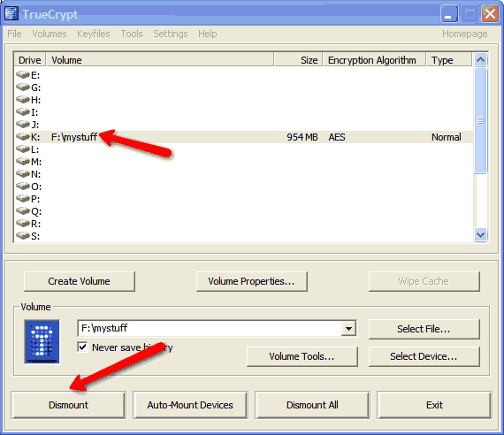This screenshot has width=504, height=435.
Task: Click the drive icon for E:
Action: pyautogui.click(x=23, y=74)
